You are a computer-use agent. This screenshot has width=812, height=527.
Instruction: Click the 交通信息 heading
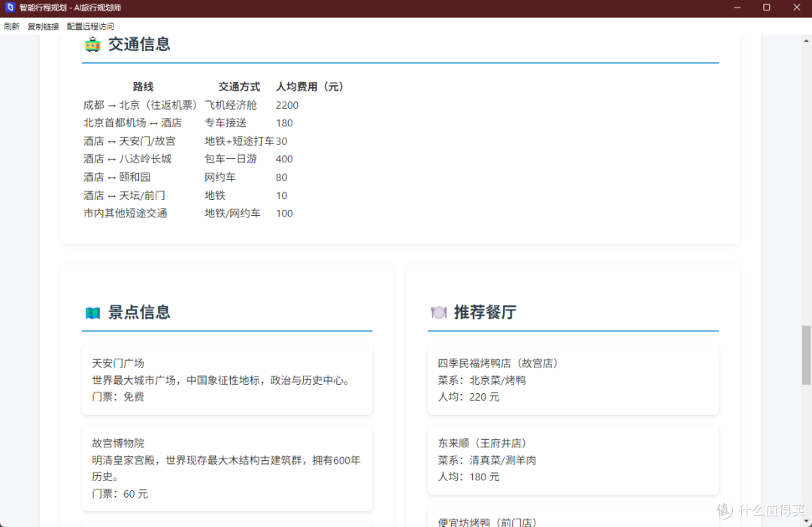pos(139,44)
